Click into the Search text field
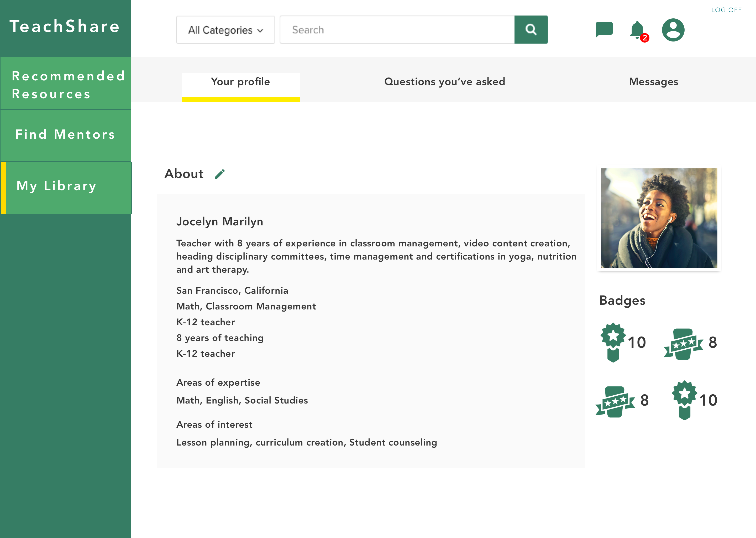This screenshot has height=538, width=756. coord(397,30)
